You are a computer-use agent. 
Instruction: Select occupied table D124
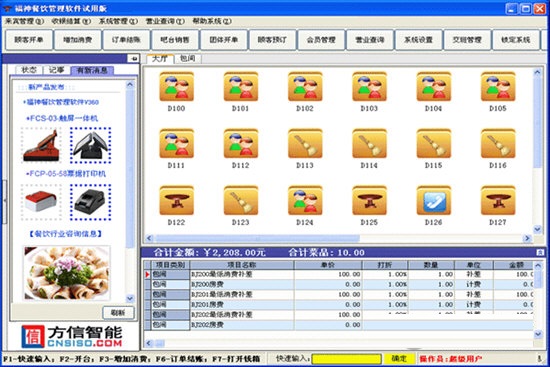(x=305, y=200)
